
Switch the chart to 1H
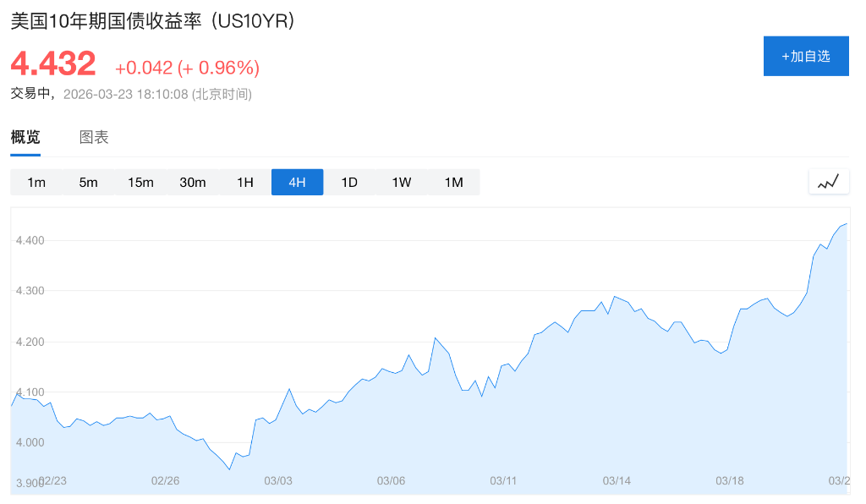pos(245,183)
